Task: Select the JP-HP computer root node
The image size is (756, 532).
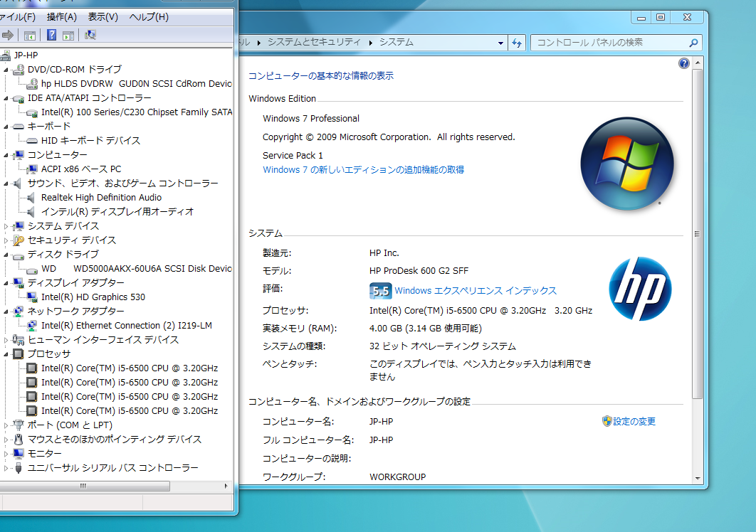Action: pos(26,55)
